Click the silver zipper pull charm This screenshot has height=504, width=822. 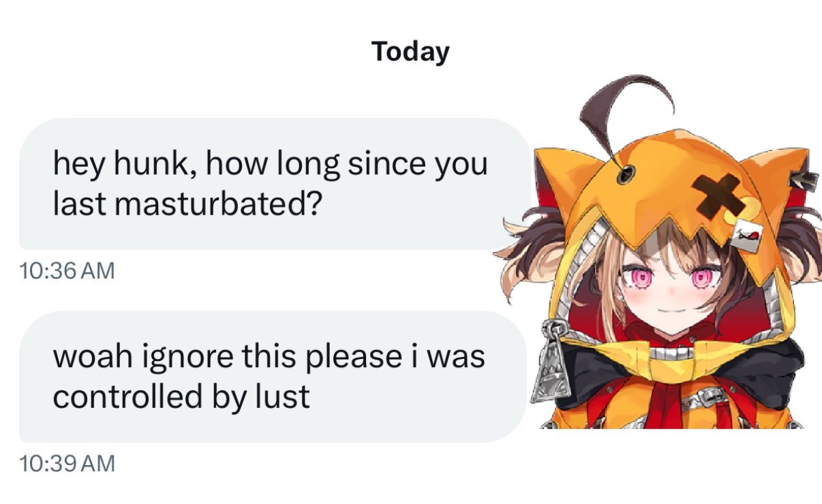point(549,360)
